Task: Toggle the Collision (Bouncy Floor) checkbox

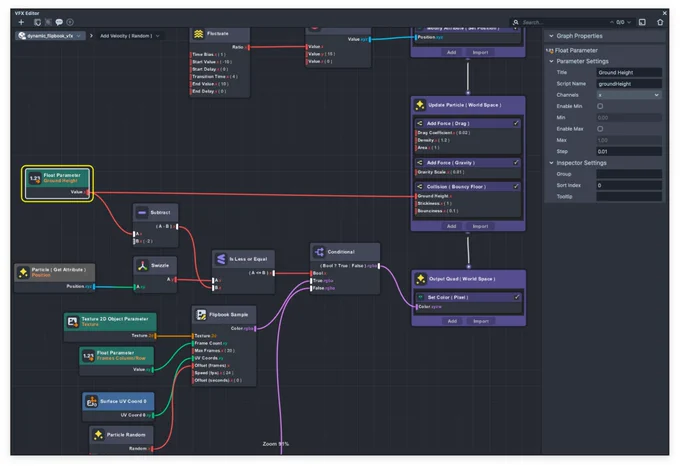Action: 516,187
